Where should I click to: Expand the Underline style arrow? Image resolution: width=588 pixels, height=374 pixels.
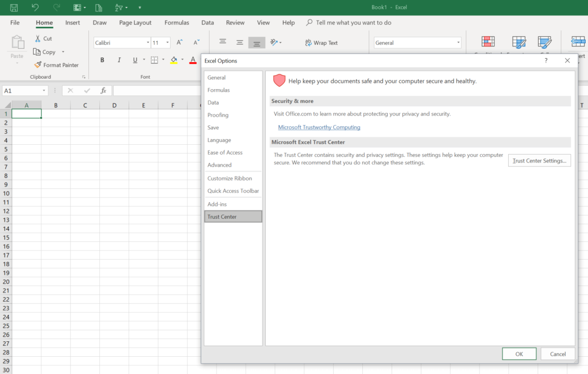(144, 60)
